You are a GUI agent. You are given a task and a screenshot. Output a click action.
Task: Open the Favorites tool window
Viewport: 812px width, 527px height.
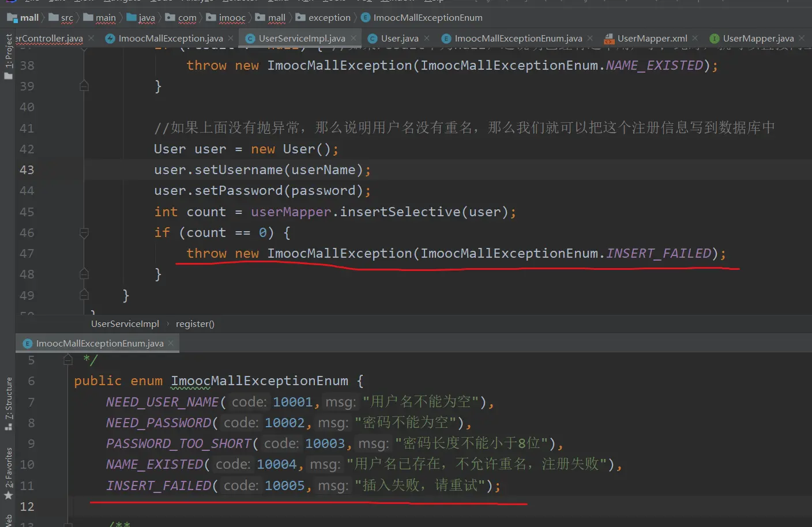coord(8,473)
